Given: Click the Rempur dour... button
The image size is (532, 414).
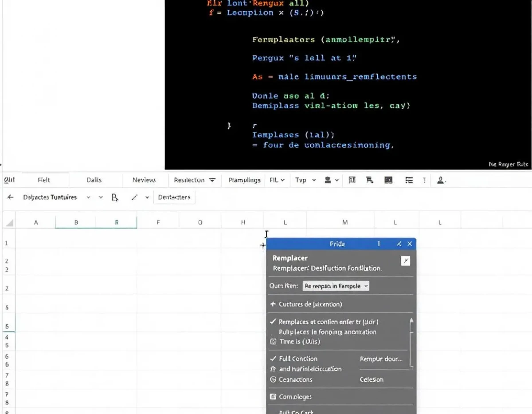Looking at the screenshot, I should (381, 359).
